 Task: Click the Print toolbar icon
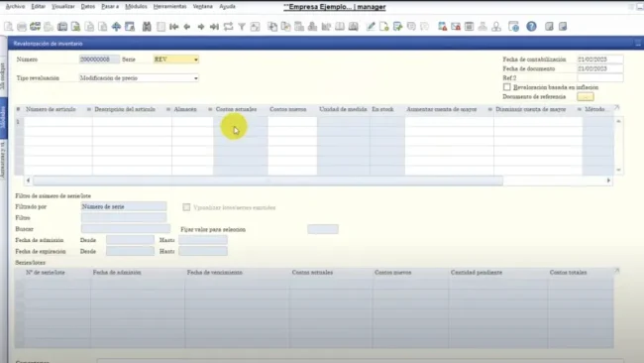click(x=22, y=27)
